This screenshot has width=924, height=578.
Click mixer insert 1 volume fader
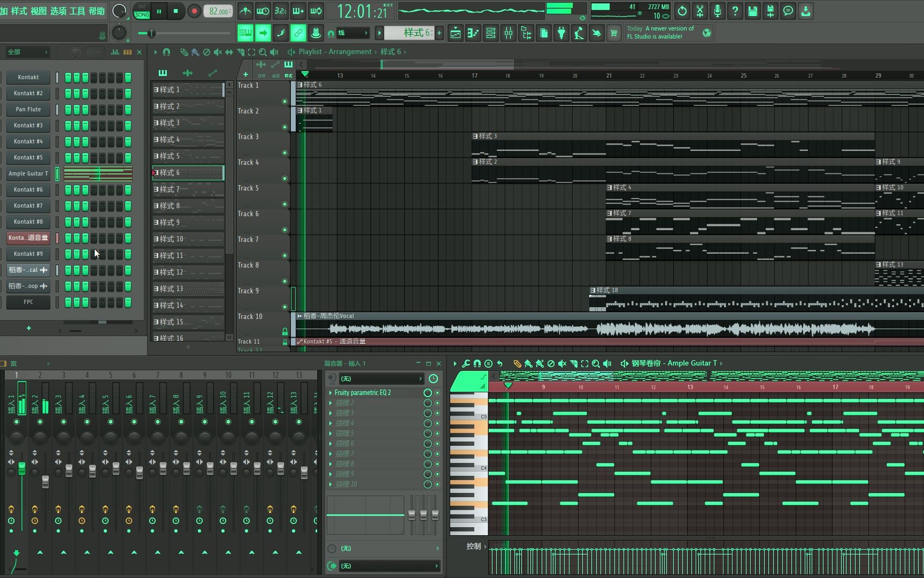[22, 469]
